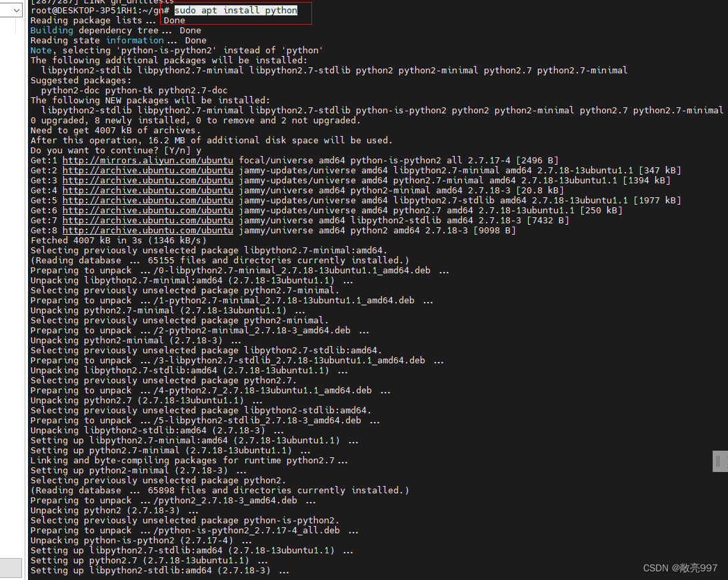This screenshot has width=728, height=580.
Task: Click the 'Do you want to continue? [Y/n] y' line
Action: point(115,151)
